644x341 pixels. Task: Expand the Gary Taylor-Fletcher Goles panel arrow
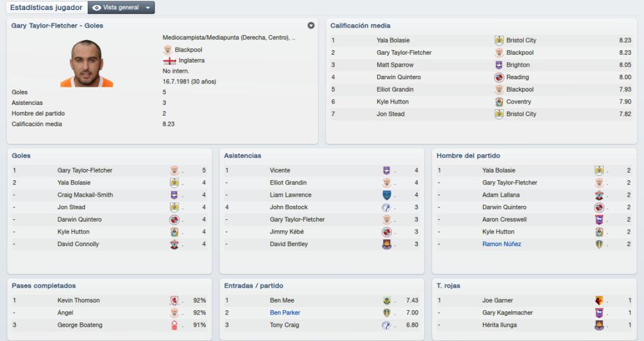tap(311, 26)
